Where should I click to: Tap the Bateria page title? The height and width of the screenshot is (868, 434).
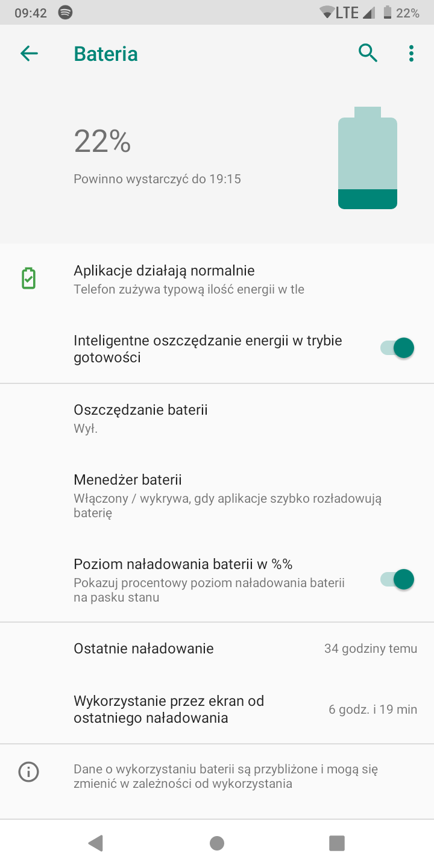pos(105,54)
